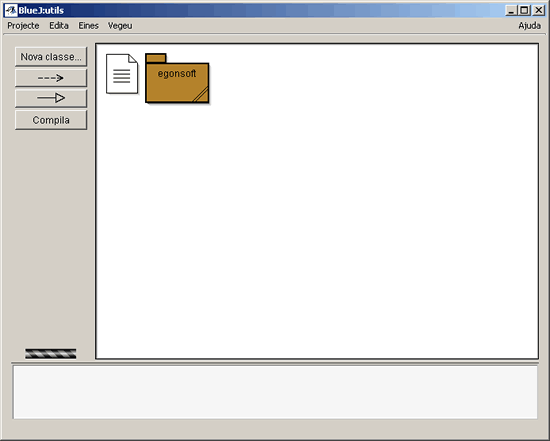The image size is (550, 441).
Task: Select the solid inheritance arrow tool
Action: pos(51,98)
